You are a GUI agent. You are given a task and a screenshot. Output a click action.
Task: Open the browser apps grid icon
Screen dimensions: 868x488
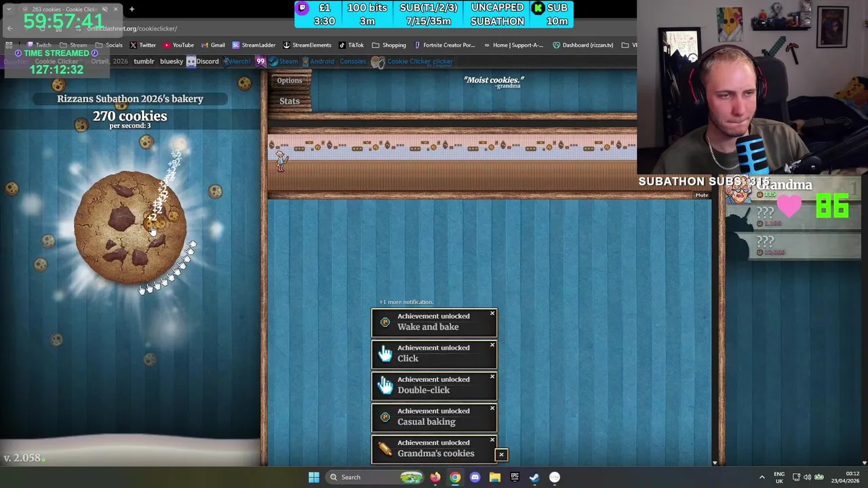pyautogui.click(x=9, y=45)
